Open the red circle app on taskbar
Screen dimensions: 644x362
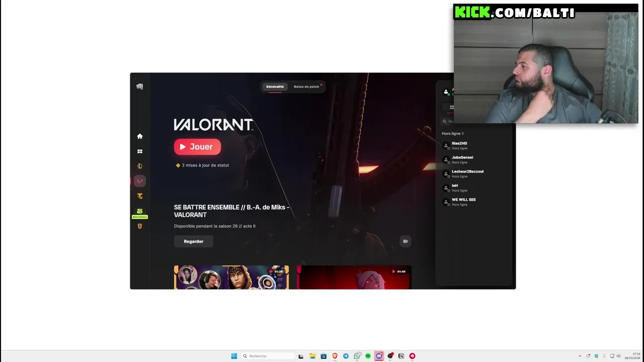point(412,356)
